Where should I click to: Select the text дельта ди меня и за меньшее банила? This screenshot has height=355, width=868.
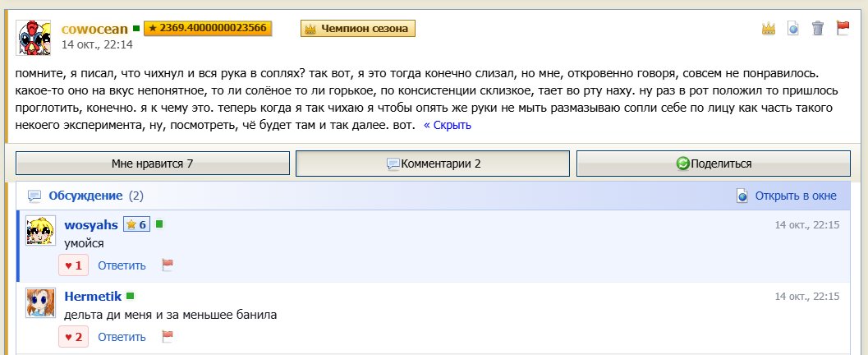tap(171, 315)
